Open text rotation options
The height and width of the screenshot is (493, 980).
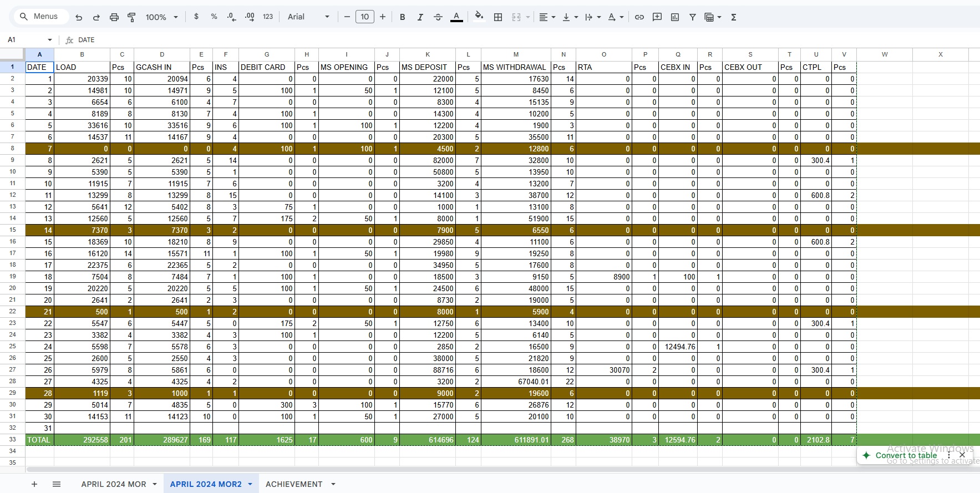(x=616, y=17)
